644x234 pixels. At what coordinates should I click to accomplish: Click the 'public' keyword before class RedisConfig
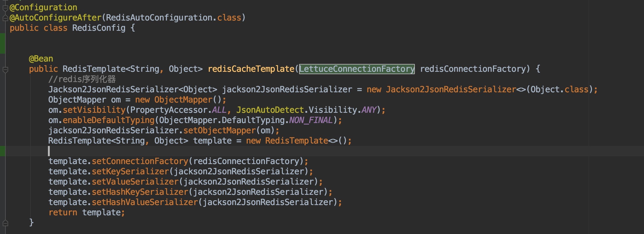24,28
